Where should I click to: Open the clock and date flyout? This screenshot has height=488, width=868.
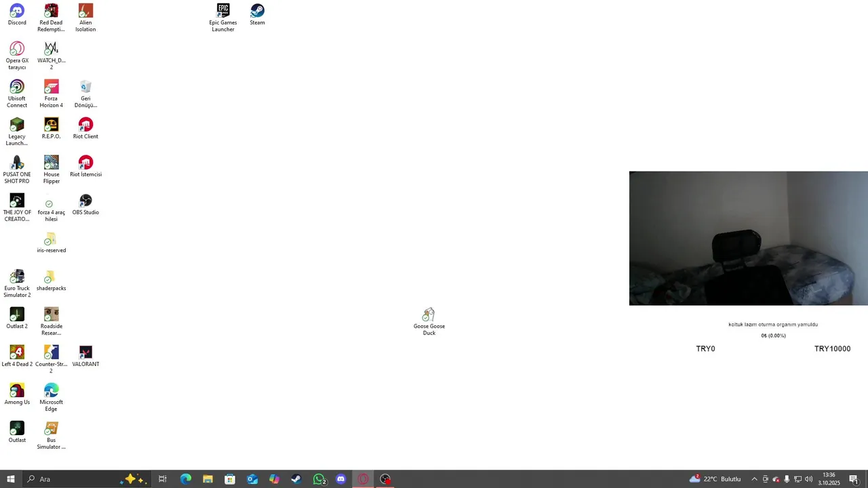[829, 479]
